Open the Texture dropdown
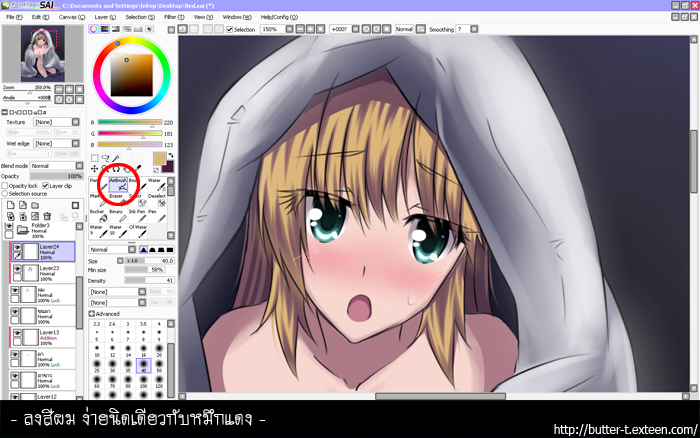 click(75, 122)
